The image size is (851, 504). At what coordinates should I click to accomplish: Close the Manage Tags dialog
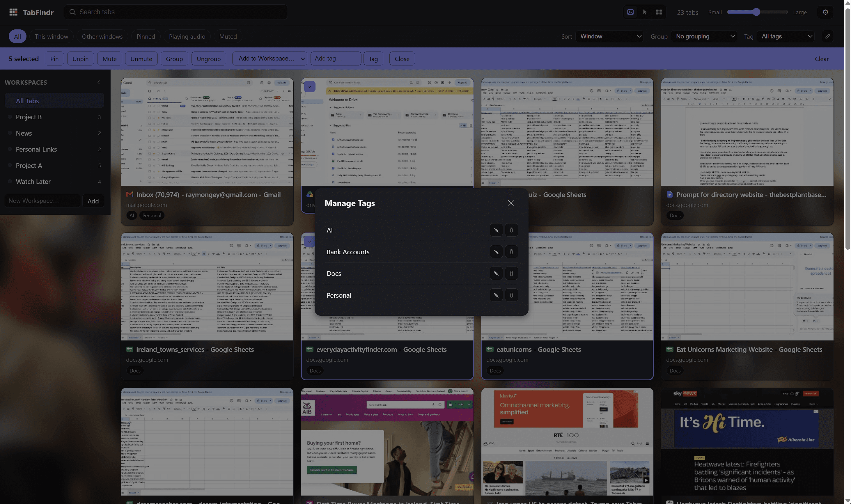pos(511,203)
